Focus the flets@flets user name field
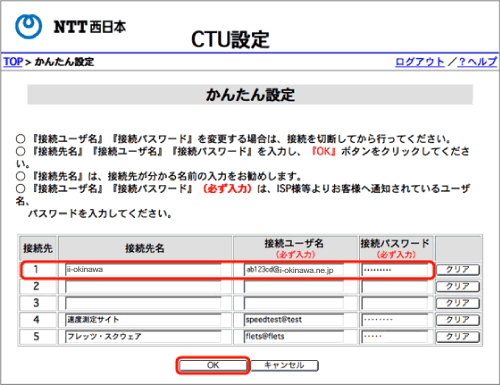Viewport: 500px width, 385px height. 294,337
